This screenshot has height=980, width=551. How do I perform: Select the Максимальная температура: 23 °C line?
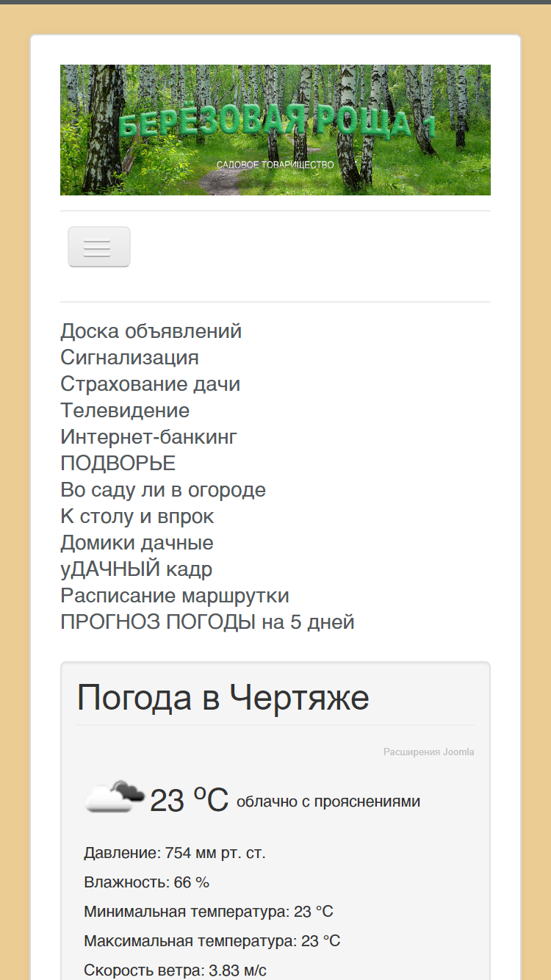[212, 941]
